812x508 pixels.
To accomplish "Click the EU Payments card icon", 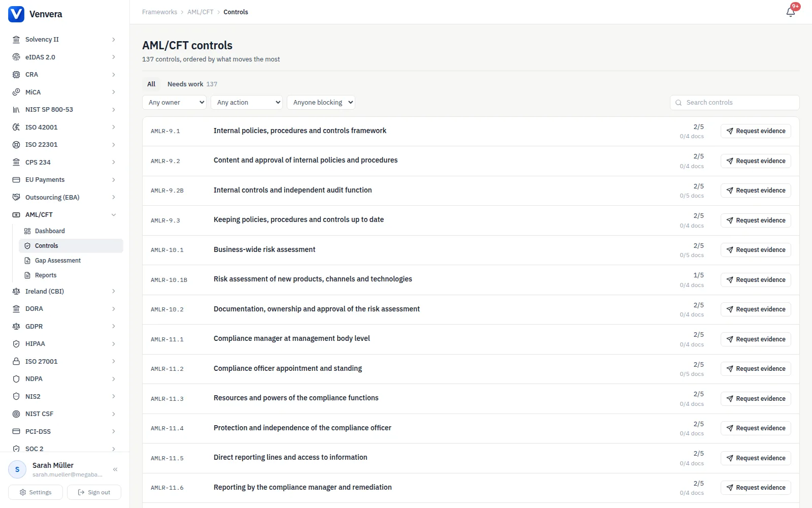I will [16, 180].
